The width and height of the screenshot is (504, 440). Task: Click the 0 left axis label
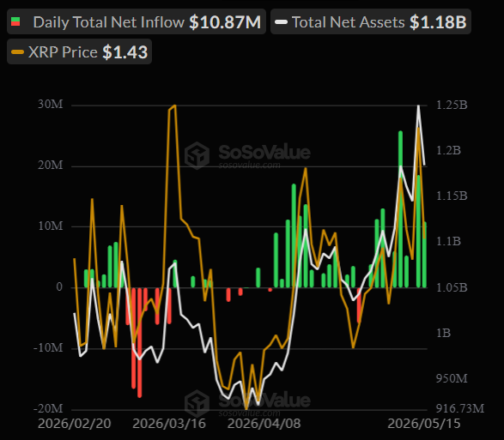click(x=59, y=286)
